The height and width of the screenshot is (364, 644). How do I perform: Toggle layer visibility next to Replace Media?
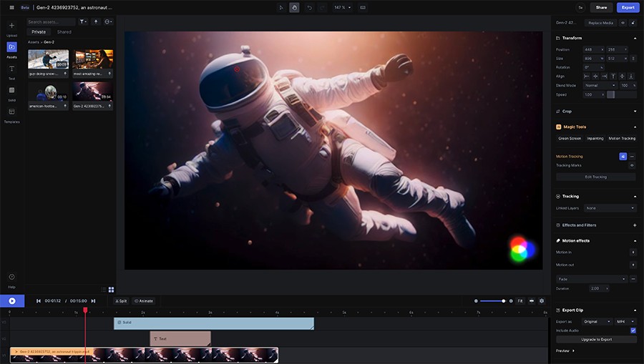(623, 23)
